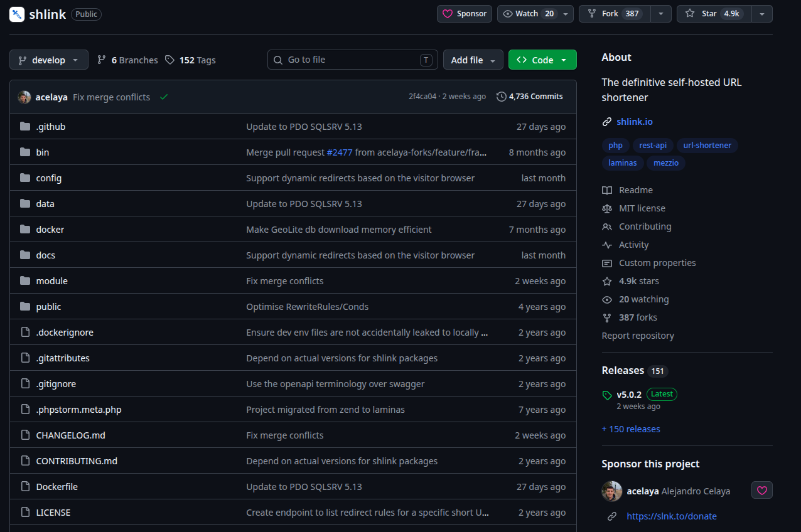The image size is (801, 532).
Task: Click the link icon next to shlink.io
Action: (x=606, y=122)
